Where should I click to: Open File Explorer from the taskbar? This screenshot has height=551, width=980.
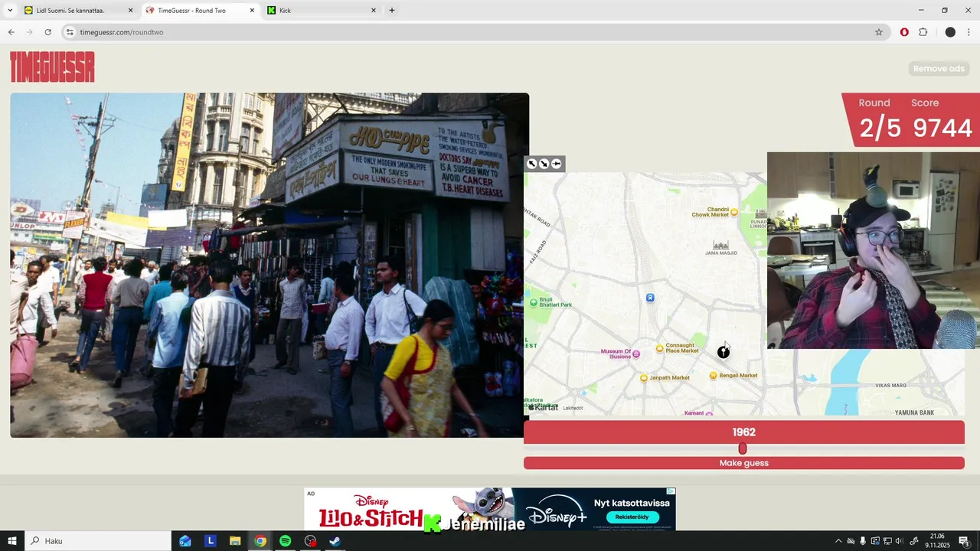235,541
